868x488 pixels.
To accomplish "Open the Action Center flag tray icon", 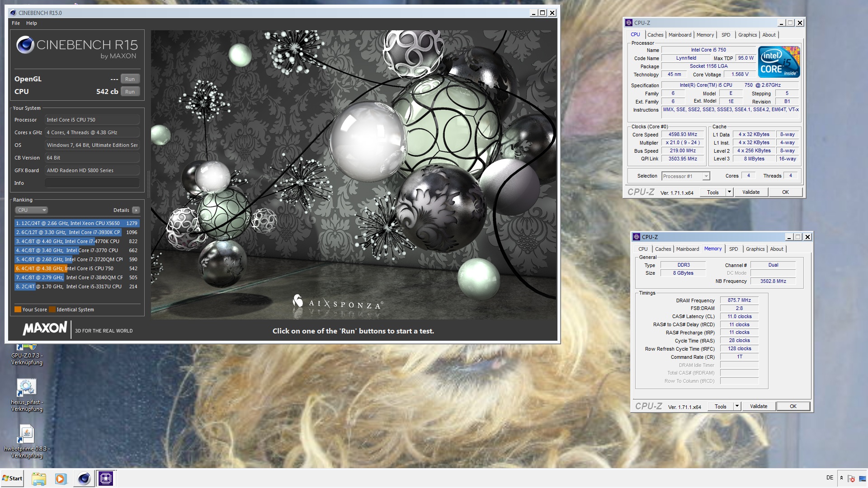I will point(851,478).
